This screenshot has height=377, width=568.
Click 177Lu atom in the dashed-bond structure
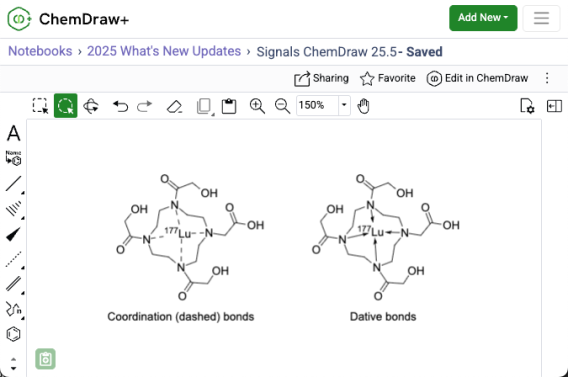pos(179,233)
